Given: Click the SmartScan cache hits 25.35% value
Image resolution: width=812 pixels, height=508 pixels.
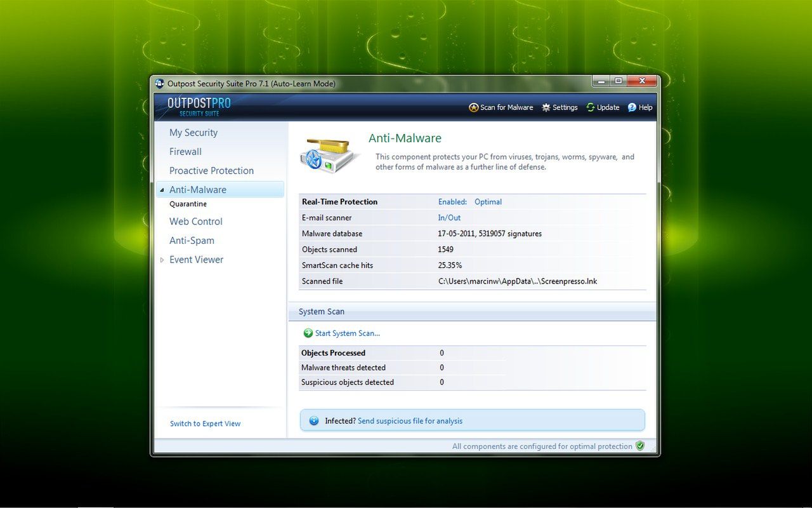Looking at the screenshot, I should tap(450, 265).
